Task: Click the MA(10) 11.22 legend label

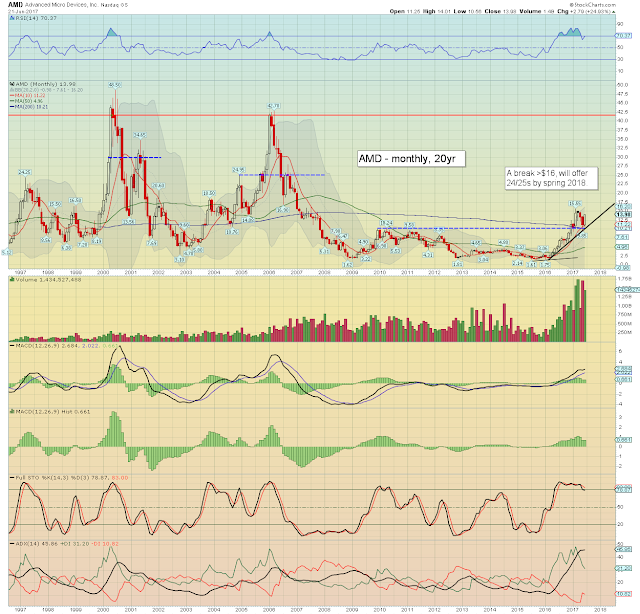Action: [x=30, y=95]
